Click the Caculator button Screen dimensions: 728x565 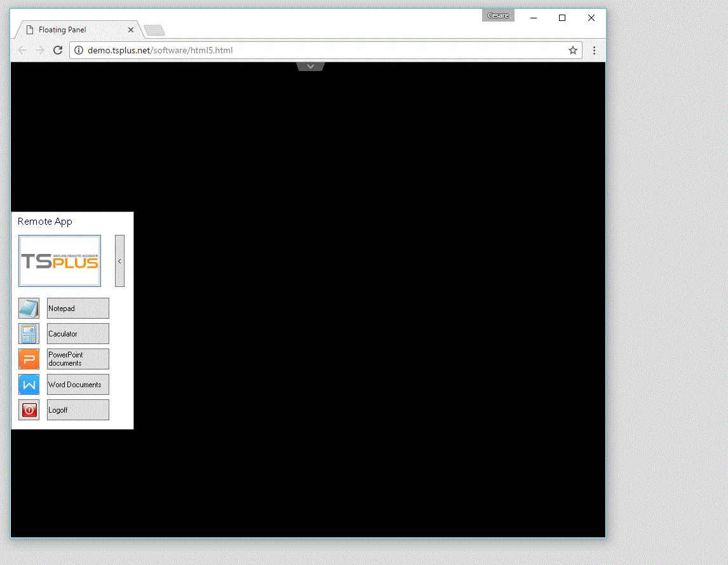(x=78, y=333)
